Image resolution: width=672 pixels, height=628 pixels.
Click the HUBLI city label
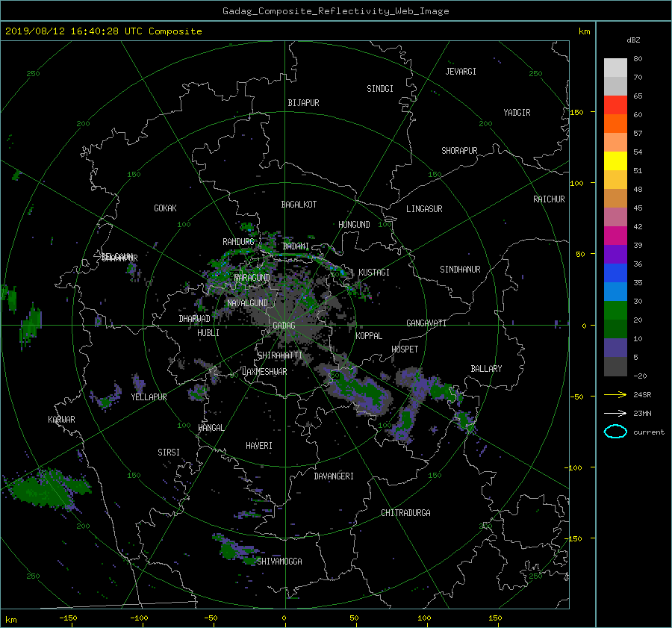[x=208, y=333]
